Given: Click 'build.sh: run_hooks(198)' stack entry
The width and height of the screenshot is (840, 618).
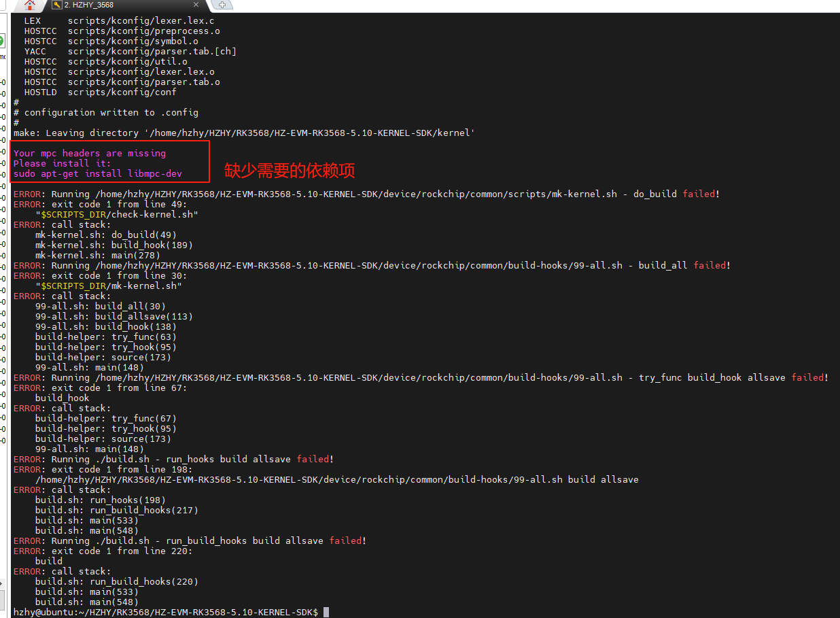Looking at the screenshot, I should tap(101, 500).
